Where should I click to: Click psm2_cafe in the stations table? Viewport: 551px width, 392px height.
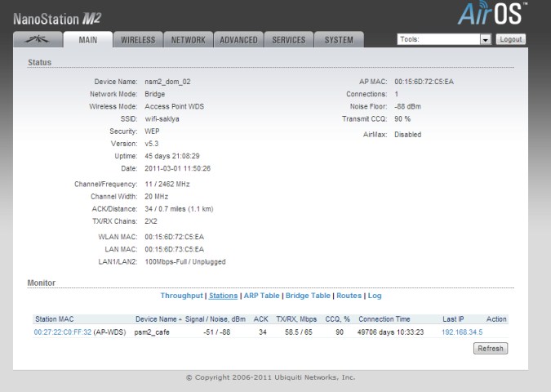(x=152, y=332)
